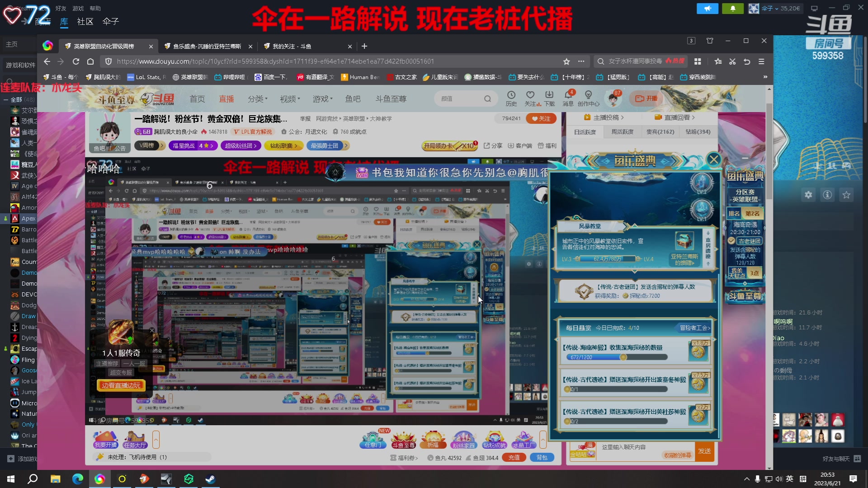Follow the streamer with 关注 button
868x488 pixels.
pos(541,118)
